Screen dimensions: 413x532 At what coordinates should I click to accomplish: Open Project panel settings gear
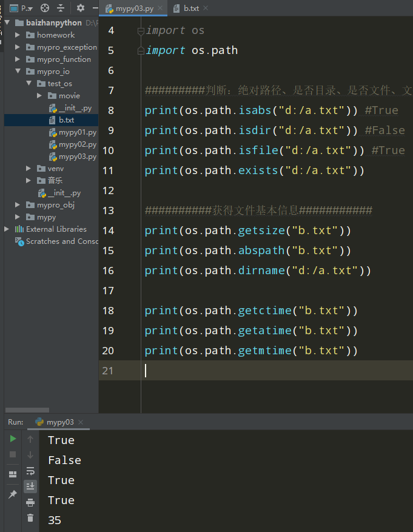pos(81,8)
